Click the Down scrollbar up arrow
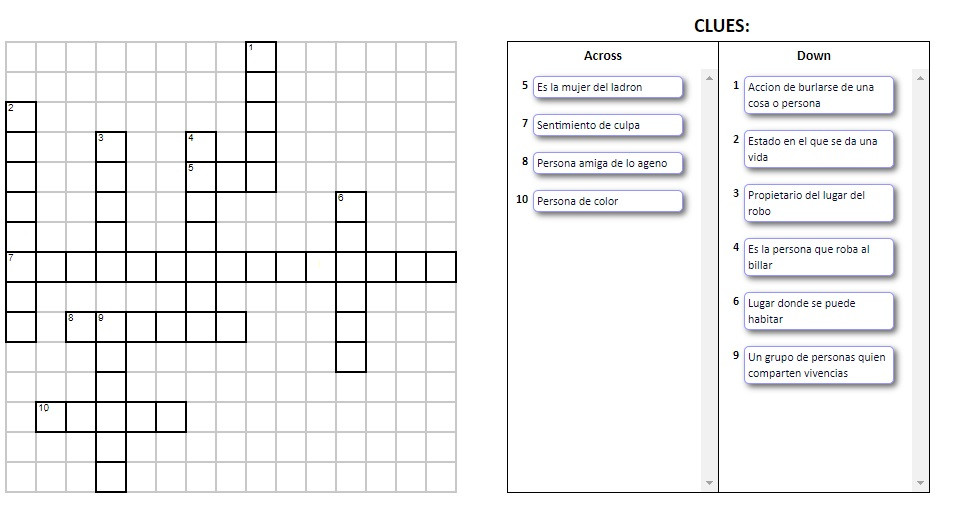 pyautogui.click(x=920, y=78)
